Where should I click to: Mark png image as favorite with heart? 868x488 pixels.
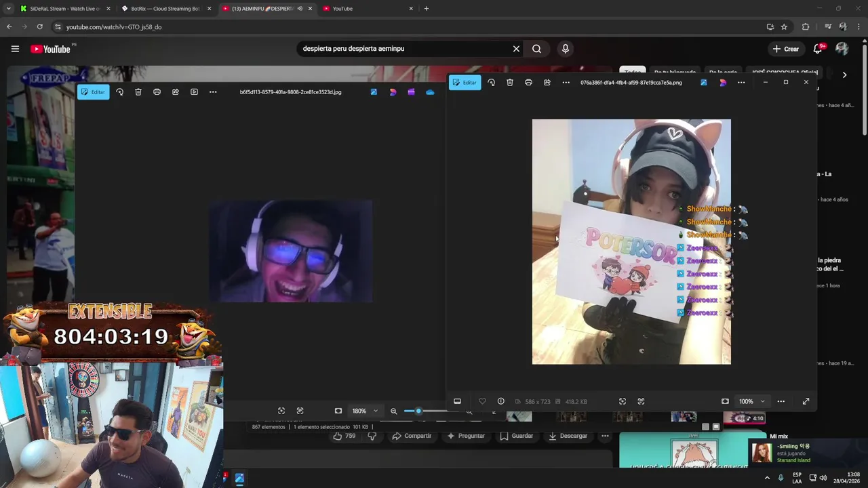pos(482,401)
